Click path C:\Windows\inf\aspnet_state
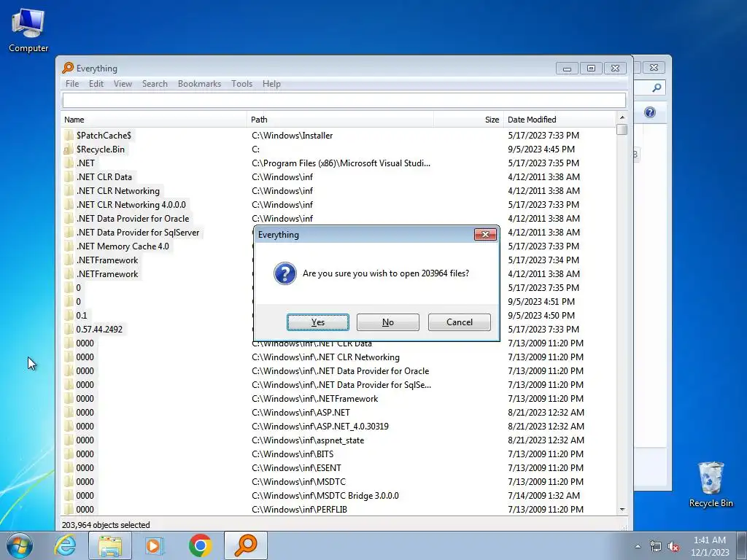 (308, 440)
